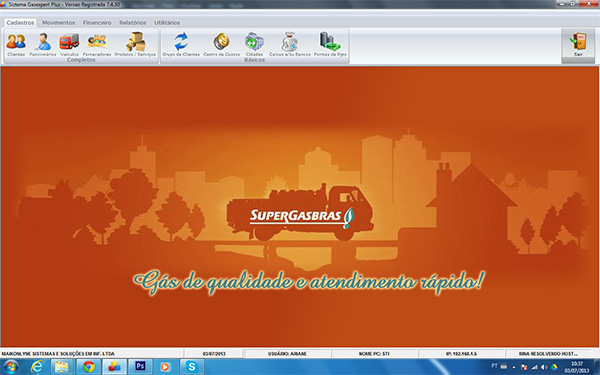Screen dimensions: 600x375
Task: Switch to the Movimentos tab
Action: [59, 23]
